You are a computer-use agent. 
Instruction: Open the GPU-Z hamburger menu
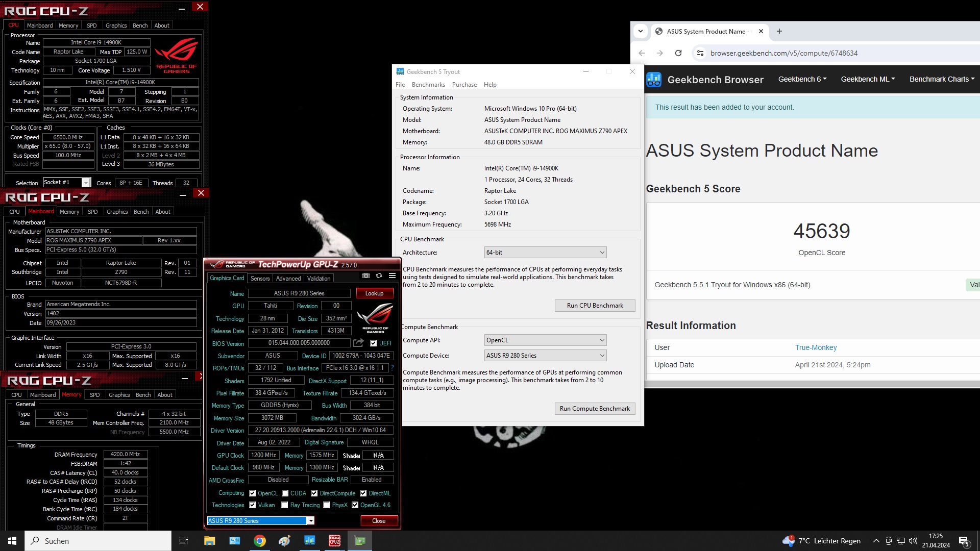392,275
